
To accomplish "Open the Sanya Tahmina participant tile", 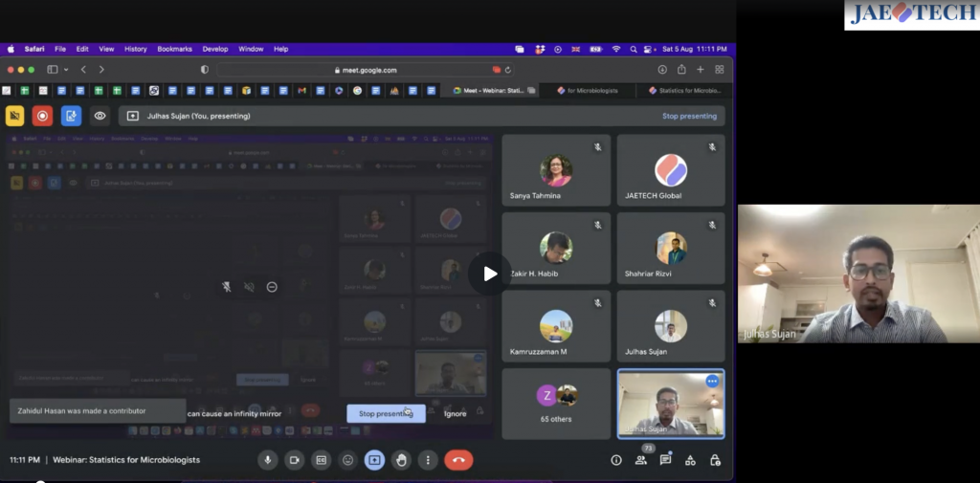I will tap(556, 170).
